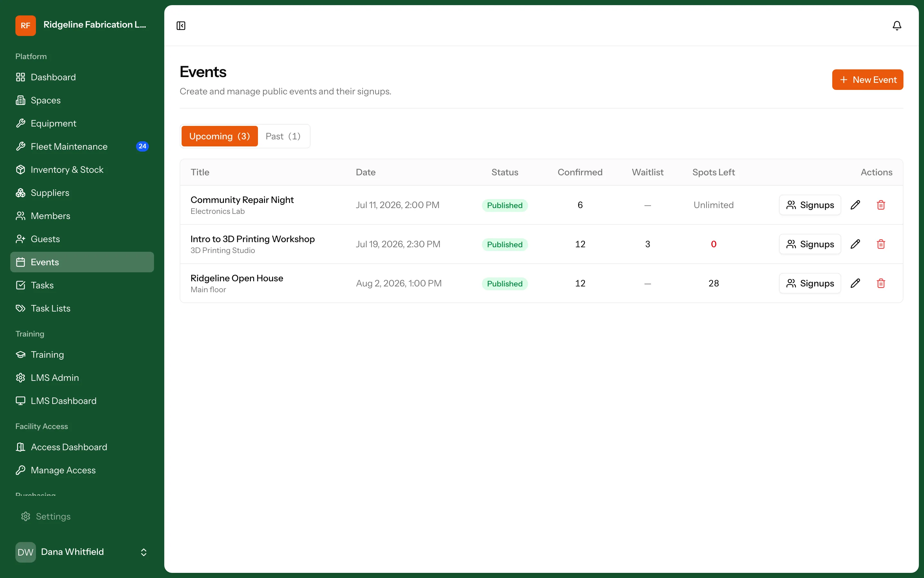Click the Published status of Ridgeline Open House
This screenshot has width=924, height=578.
tap(504, 284)
